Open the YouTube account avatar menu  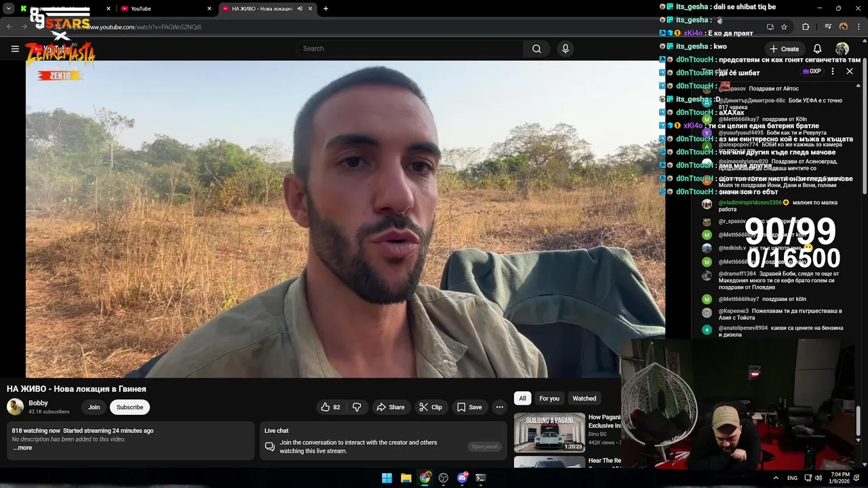(842, 49)
